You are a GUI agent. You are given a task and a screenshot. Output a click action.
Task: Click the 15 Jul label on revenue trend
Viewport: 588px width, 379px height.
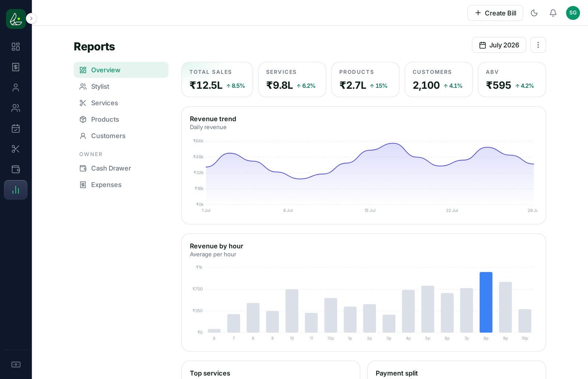370,210
